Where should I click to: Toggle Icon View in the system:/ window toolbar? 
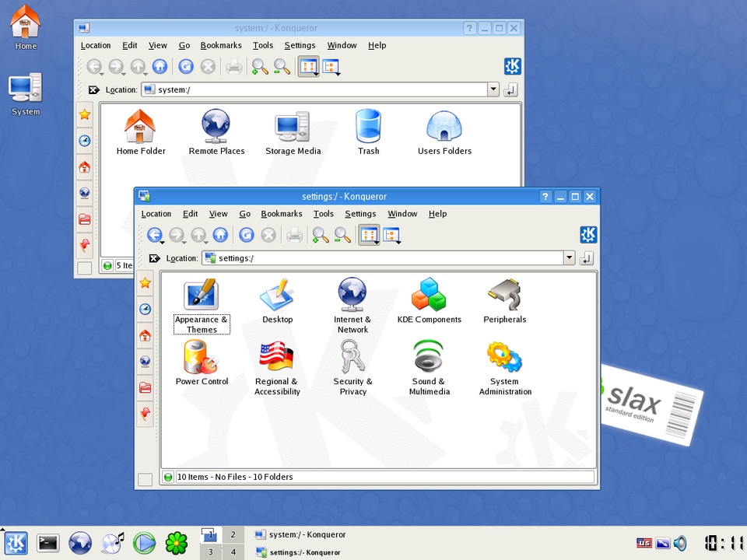click(308, 67)
